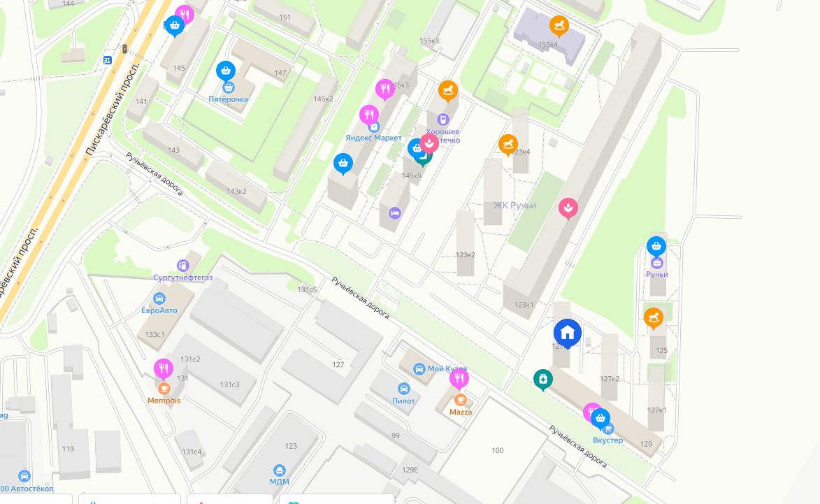The height and width of the screenshot is (504, 820).
Task: Select building number 155к3
Action: (x=429, y=41)
